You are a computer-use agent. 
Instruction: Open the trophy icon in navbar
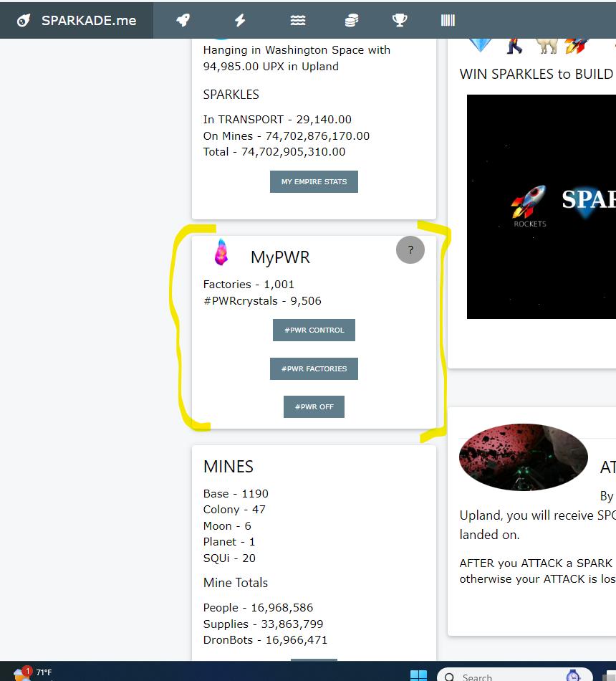pyautogui.click(x=400, y=20)
